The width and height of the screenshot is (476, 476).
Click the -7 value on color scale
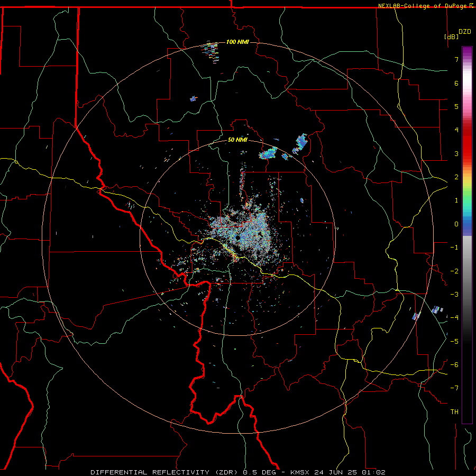tap(454, 388)
